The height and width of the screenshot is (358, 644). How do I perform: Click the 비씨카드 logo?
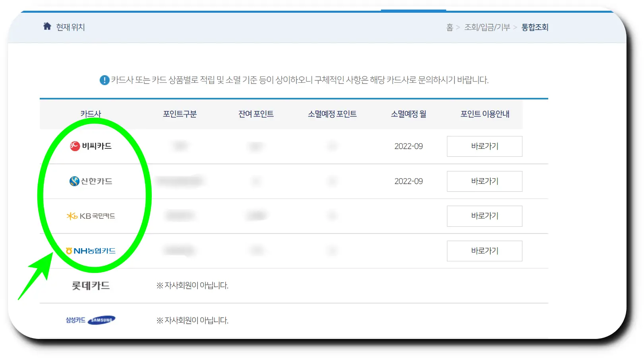[x=91, y=146]
